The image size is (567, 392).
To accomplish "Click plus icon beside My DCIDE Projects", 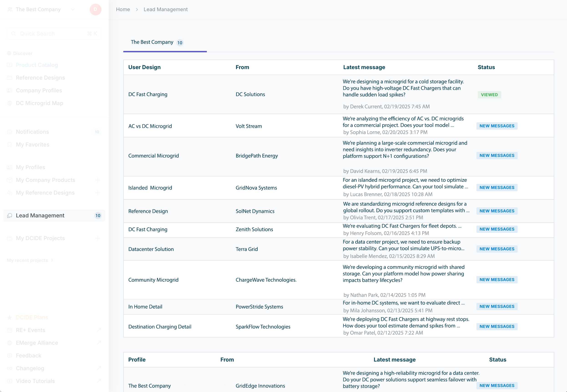I will tap(98, 238).
